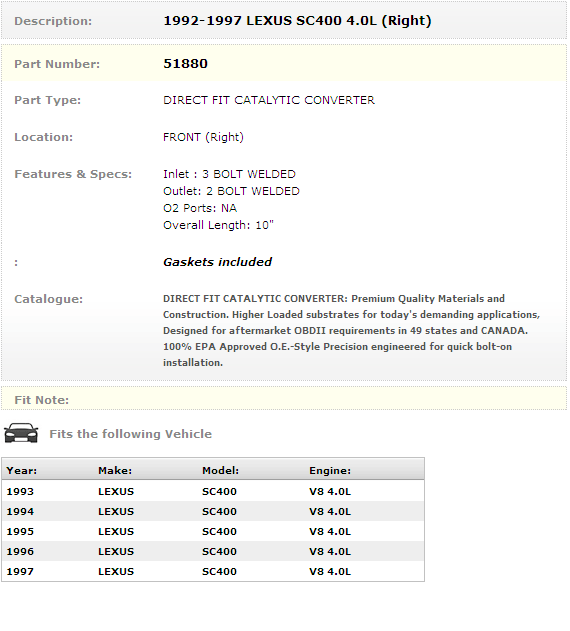Click DIRECT FIT CATALYTIC CONVERTER part type
The width and height of the screenshot is (570, 631).
pos(269,100)
